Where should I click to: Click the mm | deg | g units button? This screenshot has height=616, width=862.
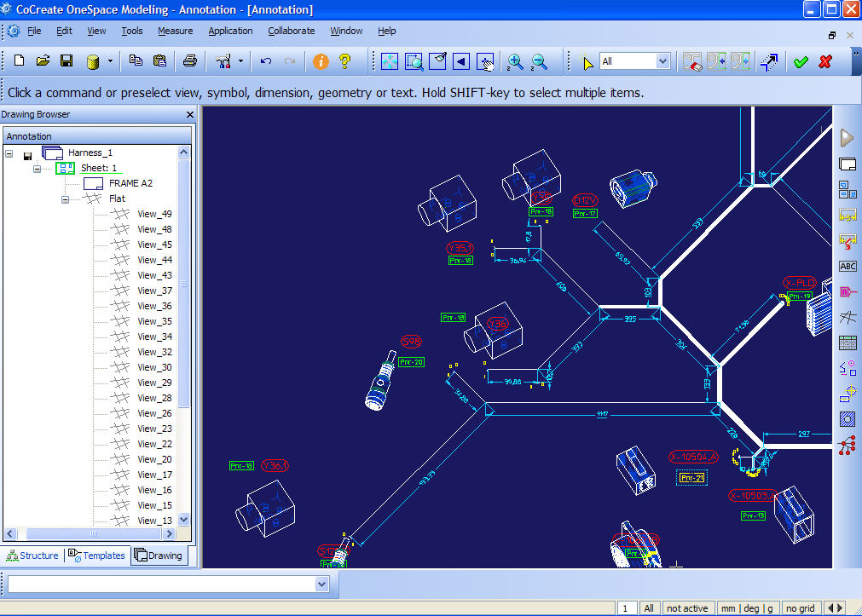coord(746,608)
